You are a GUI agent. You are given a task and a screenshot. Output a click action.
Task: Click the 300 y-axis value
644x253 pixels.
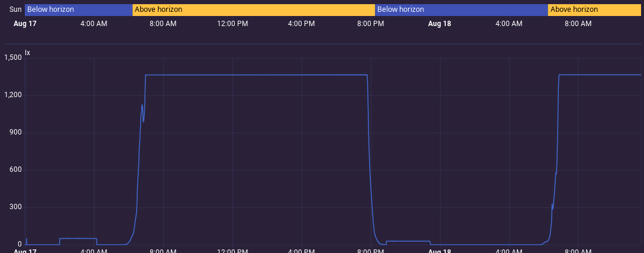(15, 208)
